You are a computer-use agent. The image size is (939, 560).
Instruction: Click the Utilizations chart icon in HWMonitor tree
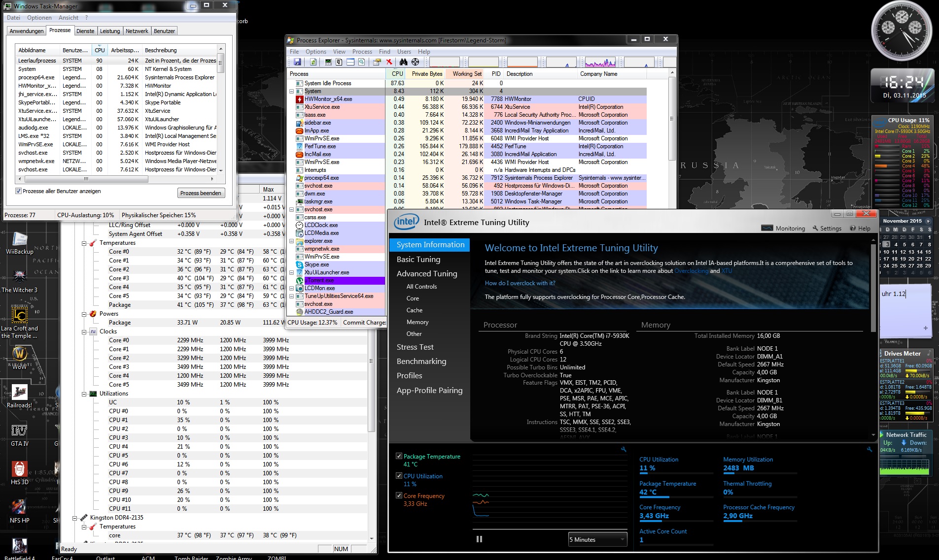(93, 394)
